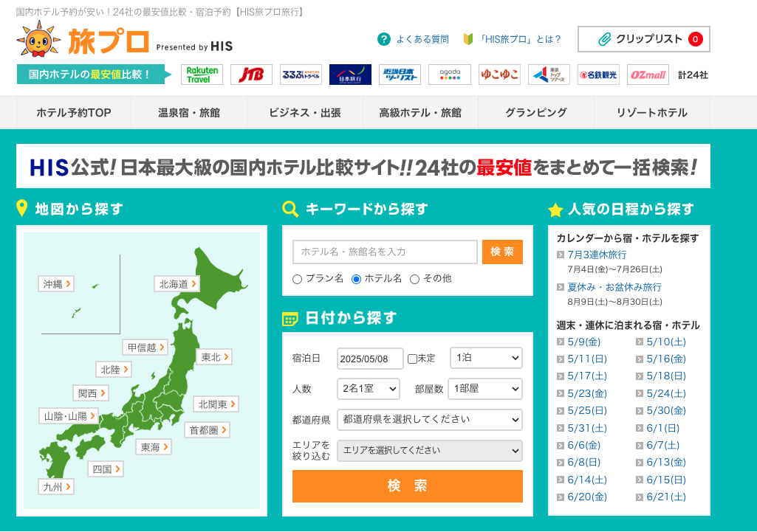The width and height of the screenshot is (757, 532).
Task: Select 関西 region on the map
Action: 92,393
